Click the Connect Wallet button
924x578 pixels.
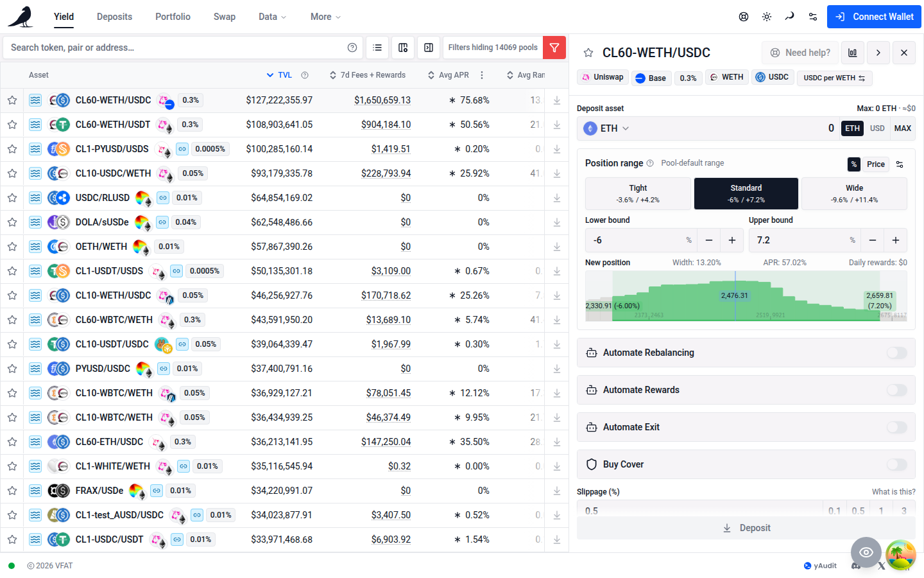874,17
